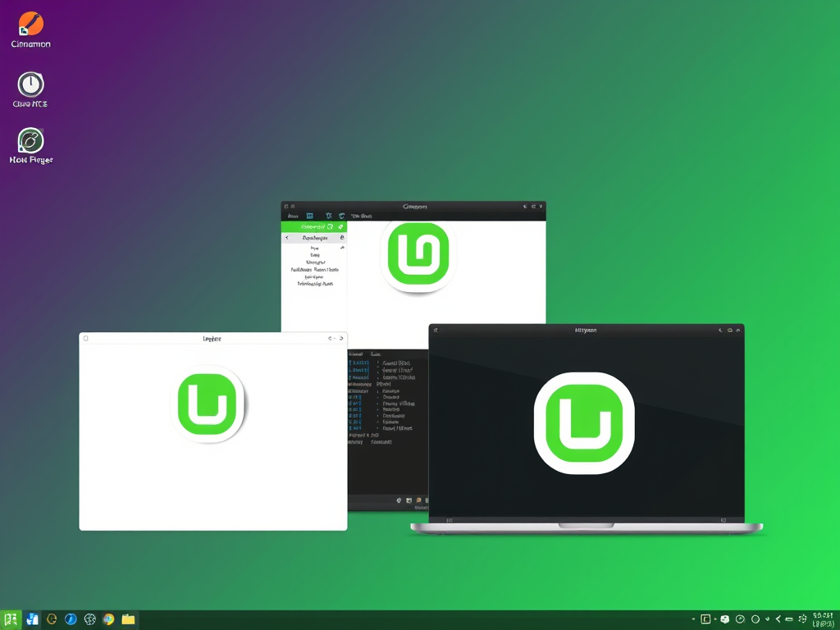Open the yellow folder icon on the taskbar
The height and width of the screenshot is (630, 840).
click(x=128, y=619)
